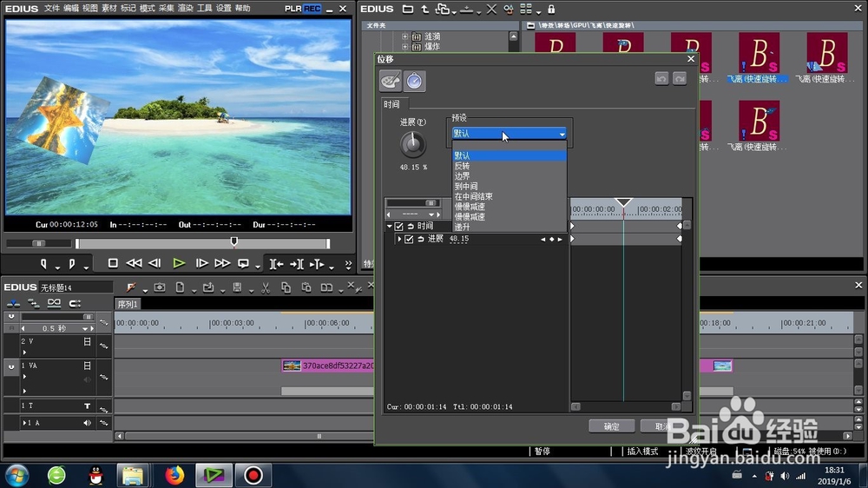Click the player position scrub bar handle
The width and height of the screenshot is (868, 488).
(x=234, y=241)
